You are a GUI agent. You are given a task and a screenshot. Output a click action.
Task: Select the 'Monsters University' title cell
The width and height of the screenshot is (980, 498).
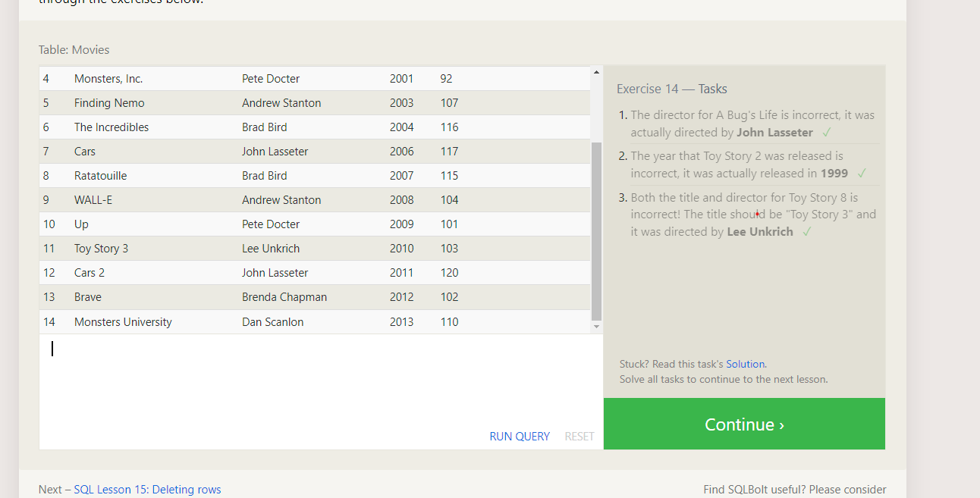[123, 322]
